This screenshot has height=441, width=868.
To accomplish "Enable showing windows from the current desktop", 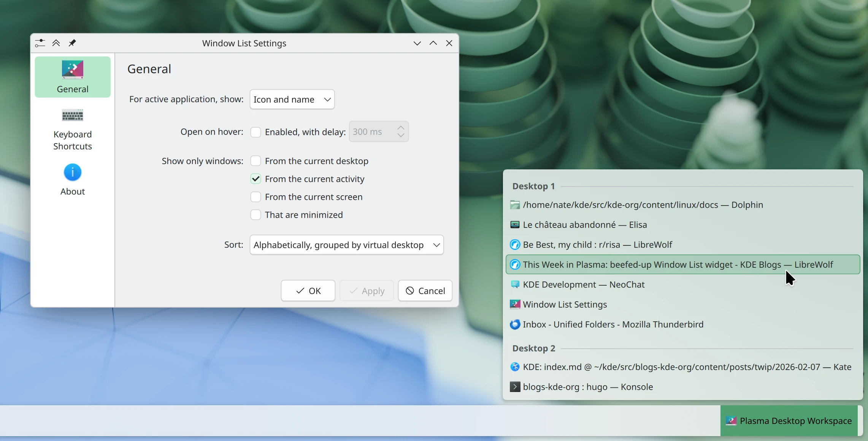I will click(x=255, y=161).
